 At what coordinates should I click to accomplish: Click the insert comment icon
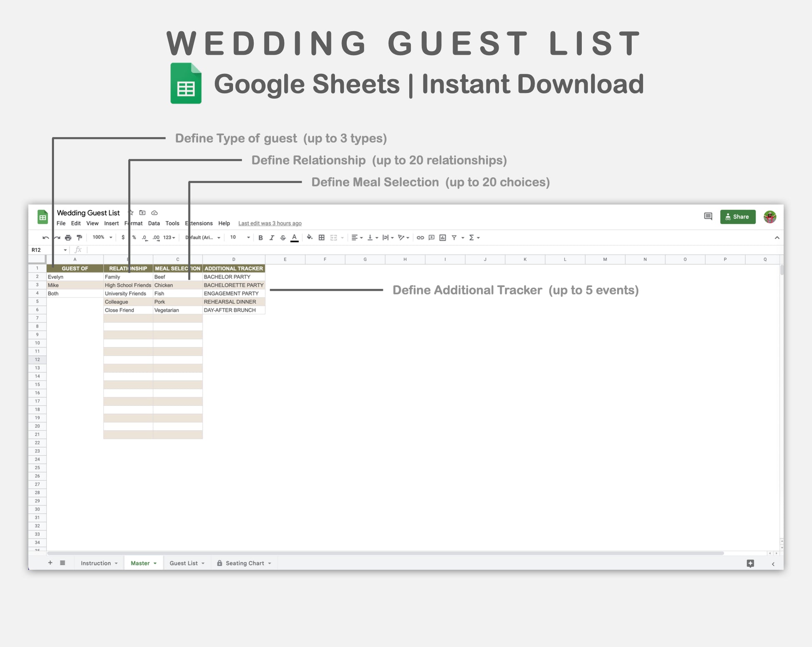[431, 238]
